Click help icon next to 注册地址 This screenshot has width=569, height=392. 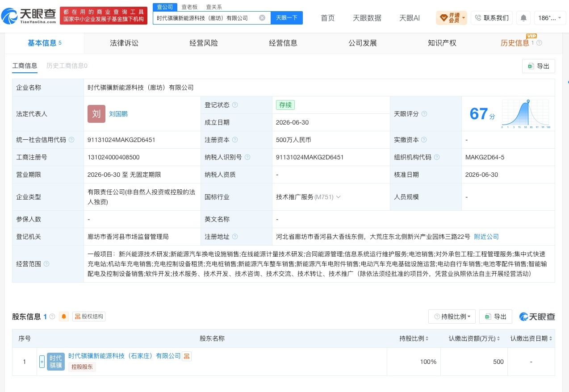coord(235,237)
